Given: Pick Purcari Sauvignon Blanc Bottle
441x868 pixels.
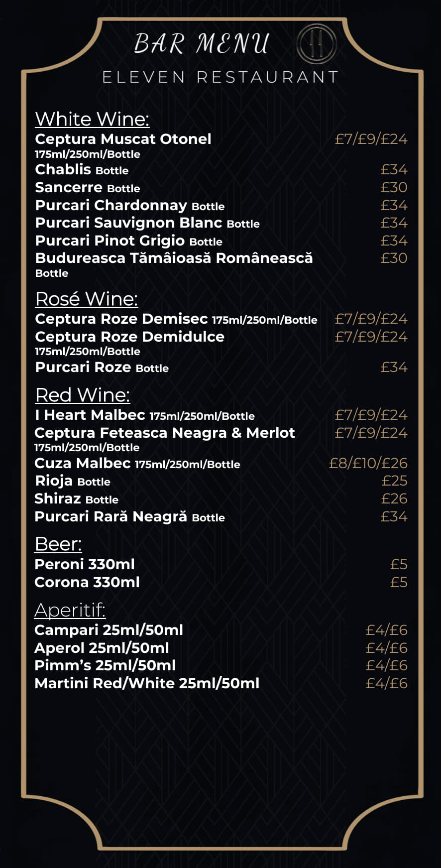Looking at the screenshot, I should click(147, 223).
